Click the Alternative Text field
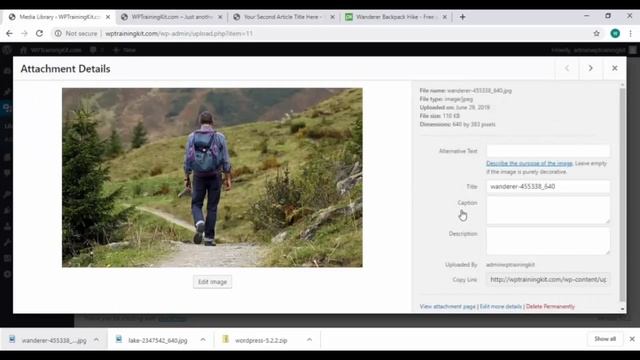 548,151
